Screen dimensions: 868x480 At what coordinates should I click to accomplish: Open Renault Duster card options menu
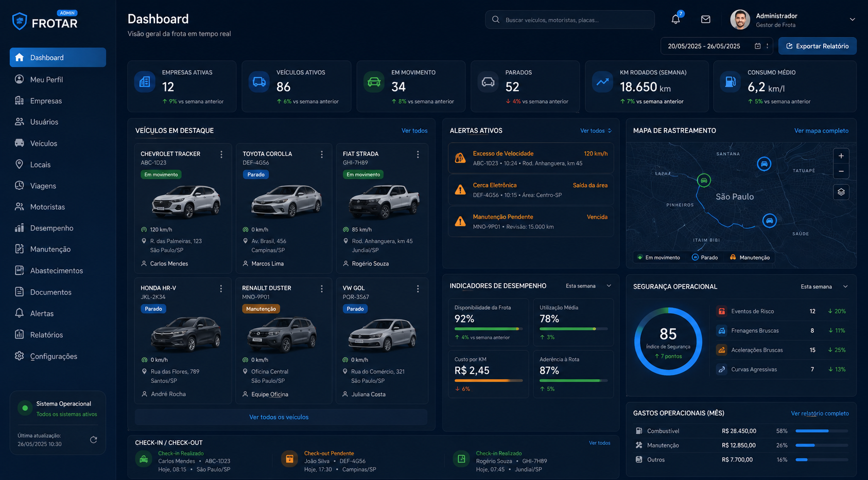tap(322, 289)
